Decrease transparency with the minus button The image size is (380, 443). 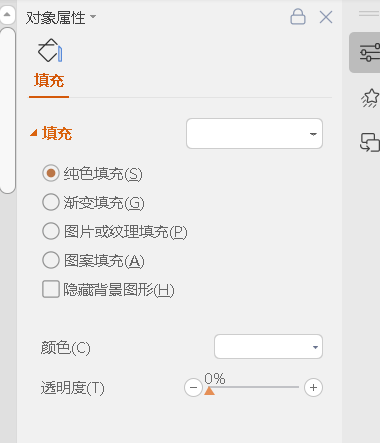point(193,387)
